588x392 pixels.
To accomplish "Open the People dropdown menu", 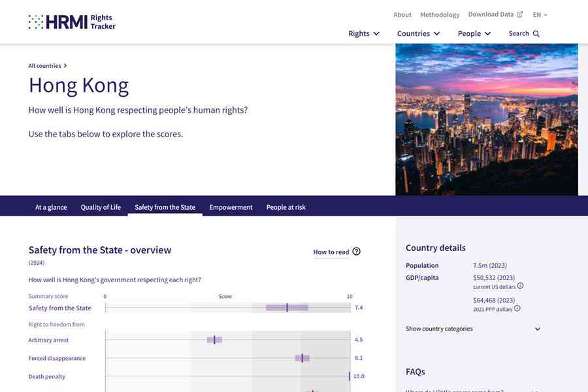I will pyautogui.click(x=474, y=33).
